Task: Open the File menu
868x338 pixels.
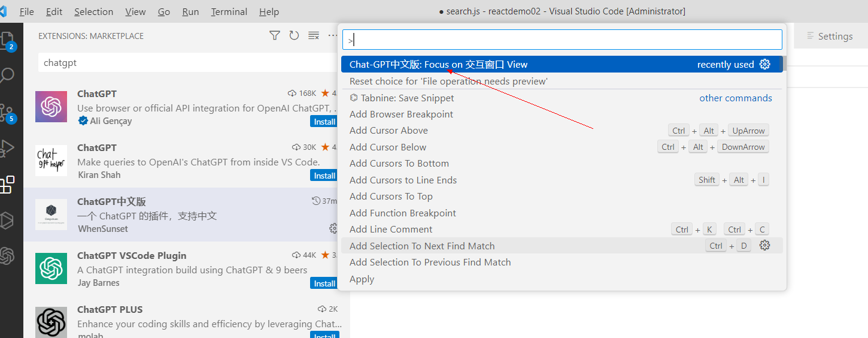Action: click(26, 11)
